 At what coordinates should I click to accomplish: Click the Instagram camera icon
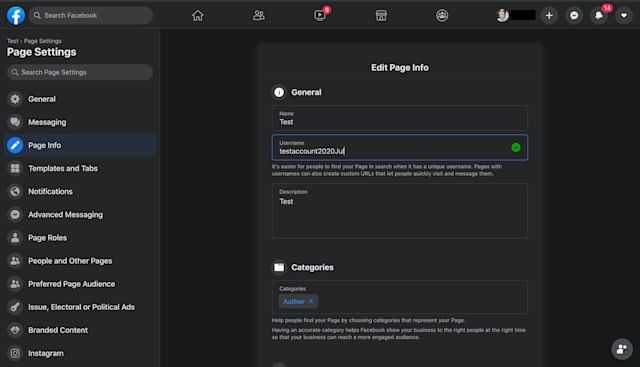[15, 353]
